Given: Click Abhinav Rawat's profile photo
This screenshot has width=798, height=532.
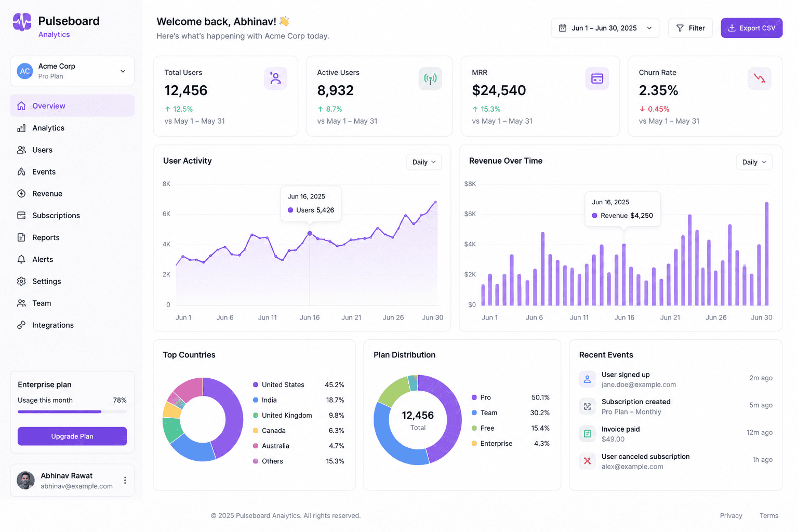Looking at the screenshot, I should pyautogui.click(x=25, y=481).
